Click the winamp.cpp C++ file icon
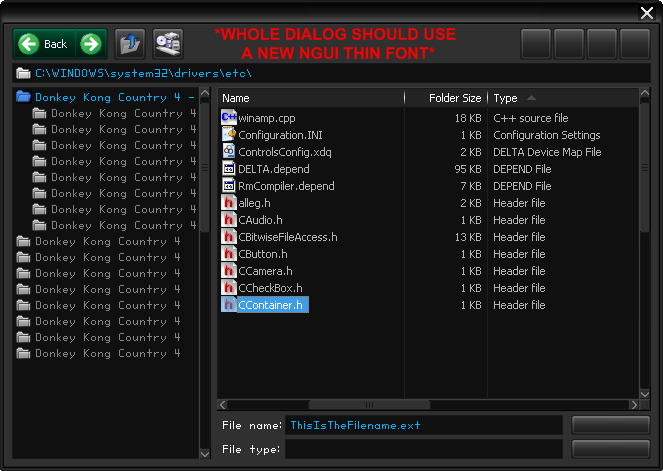 coord(228,117)
